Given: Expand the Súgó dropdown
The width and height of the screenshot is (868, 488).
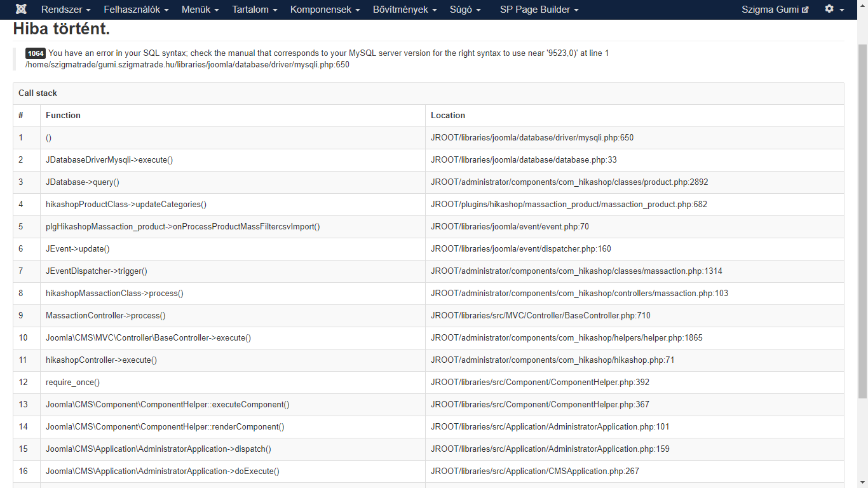Looking at the screenshot, I should pos(465,10).
